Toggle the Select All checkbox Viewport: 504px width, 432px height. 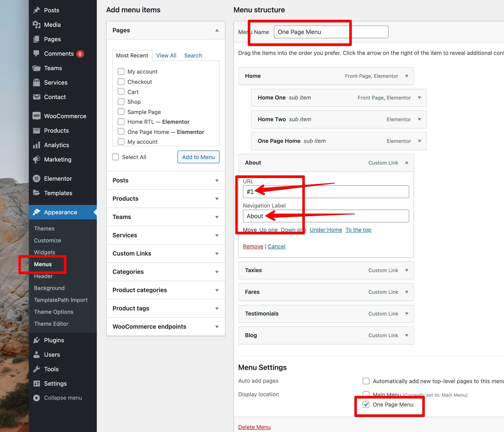point(115,157)
